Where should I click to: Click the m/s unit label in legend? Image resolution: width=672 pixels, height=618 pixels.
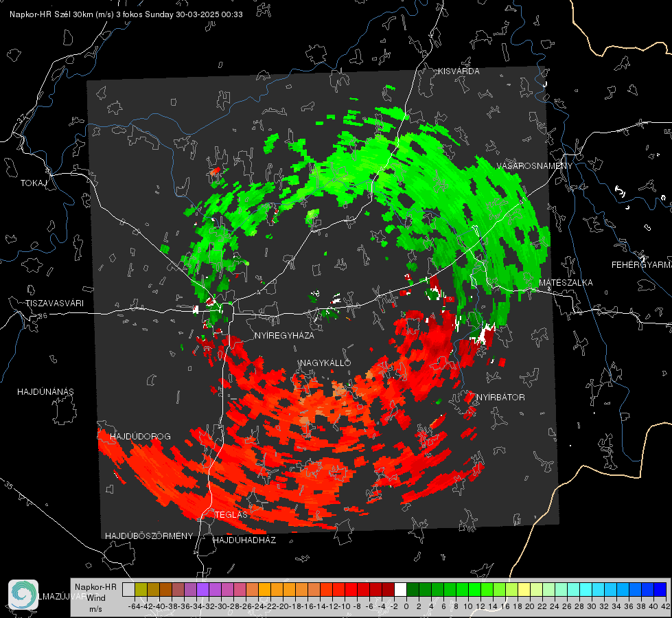(x=95, y=609)
